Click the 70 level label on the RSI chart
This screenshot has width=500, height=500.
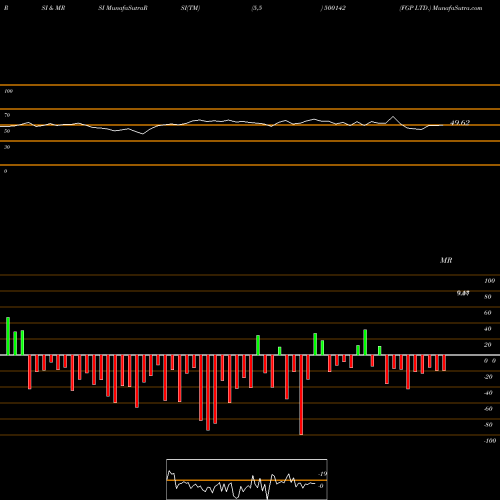click(x=7, y=115)
